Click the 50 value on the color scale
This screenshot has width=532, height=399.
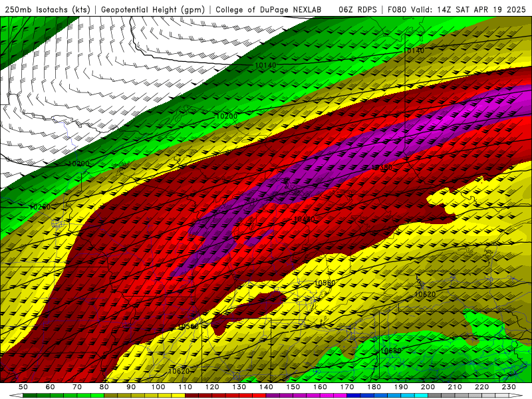click(23, 387)
